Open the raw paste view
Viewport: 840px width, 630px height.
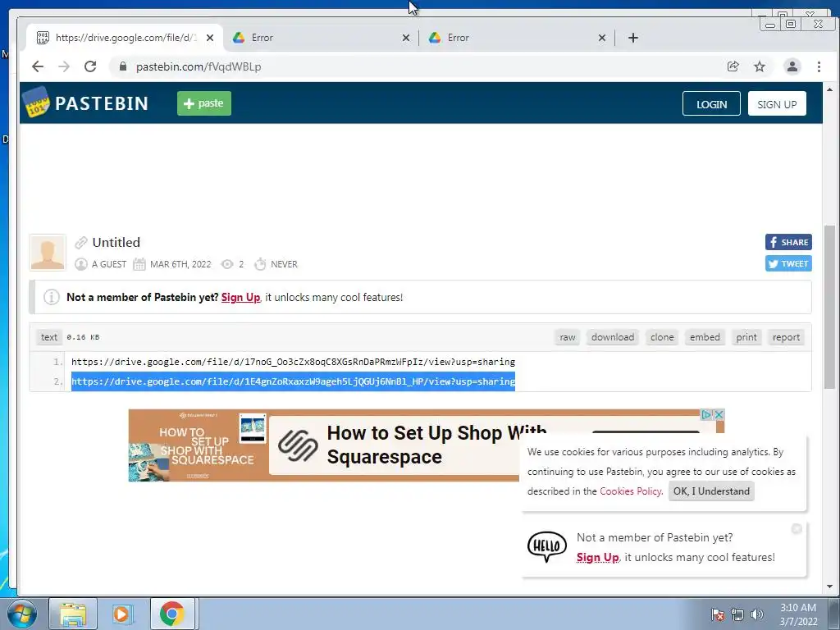568,337
